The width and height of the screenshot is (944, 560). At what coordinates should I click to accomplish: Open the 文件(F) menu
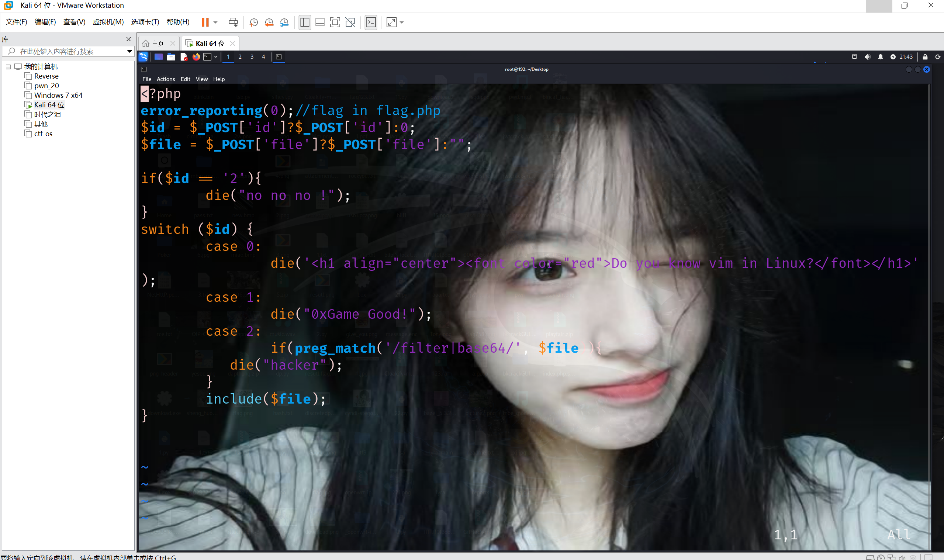click(x=17, y=22)
